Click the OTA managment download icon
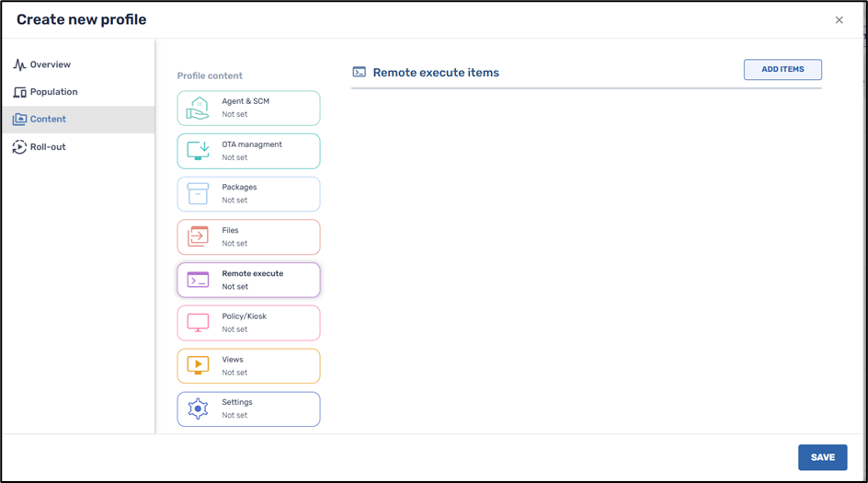The image size is (868, 483). 198,151
